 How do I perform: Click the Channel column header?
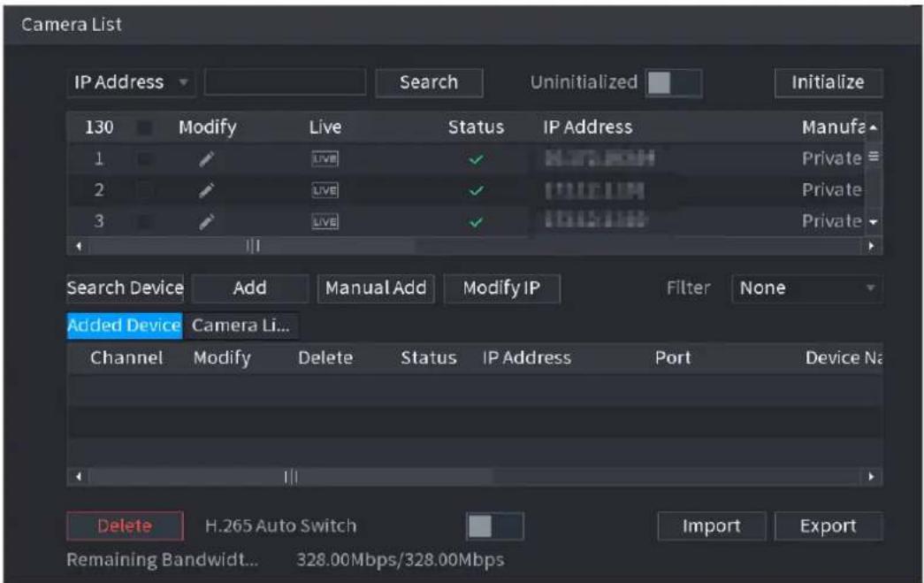126,357
